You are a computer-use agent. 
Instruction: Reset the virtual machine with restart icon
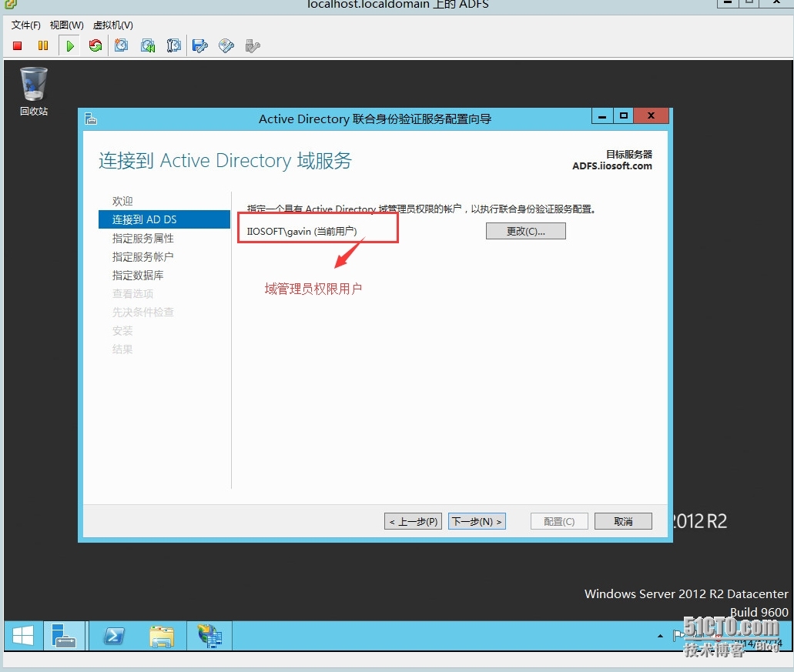[x=95, y=46]
